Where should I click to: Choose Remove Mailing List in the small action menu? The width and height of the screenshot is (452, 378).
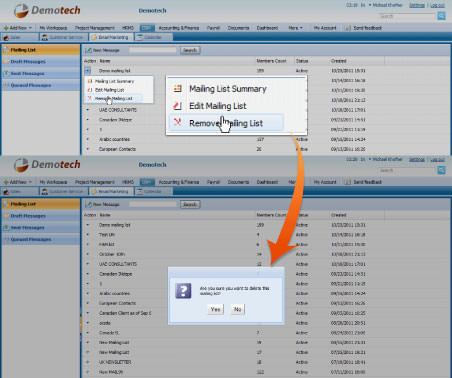tap(114, 98)
